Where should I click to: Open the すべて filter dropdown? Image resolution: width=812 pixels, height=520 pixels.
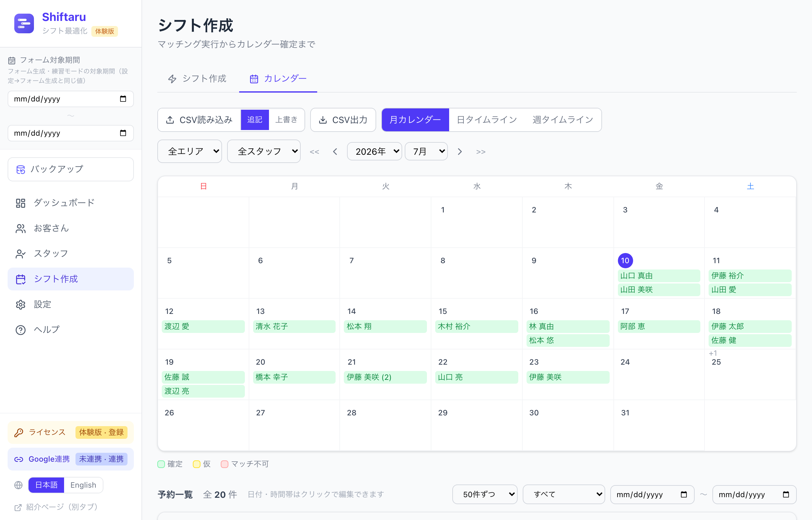pyautogui.click(x=564, y=494)
